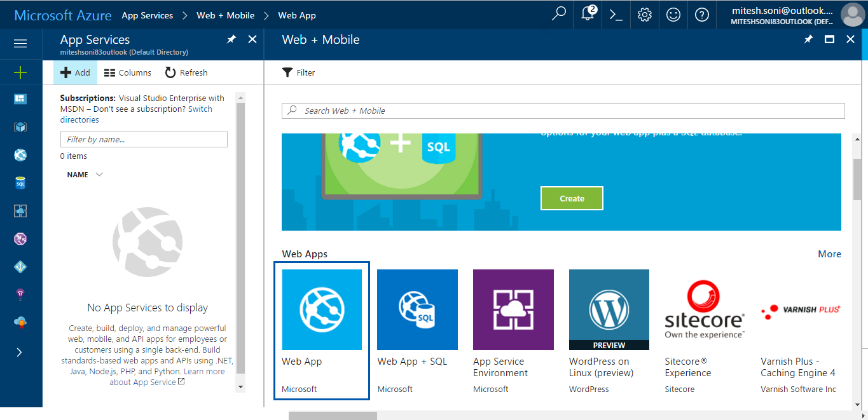Pin the Web + Mobile blade
Screen dimensions: 868x420
click(808, 39)
